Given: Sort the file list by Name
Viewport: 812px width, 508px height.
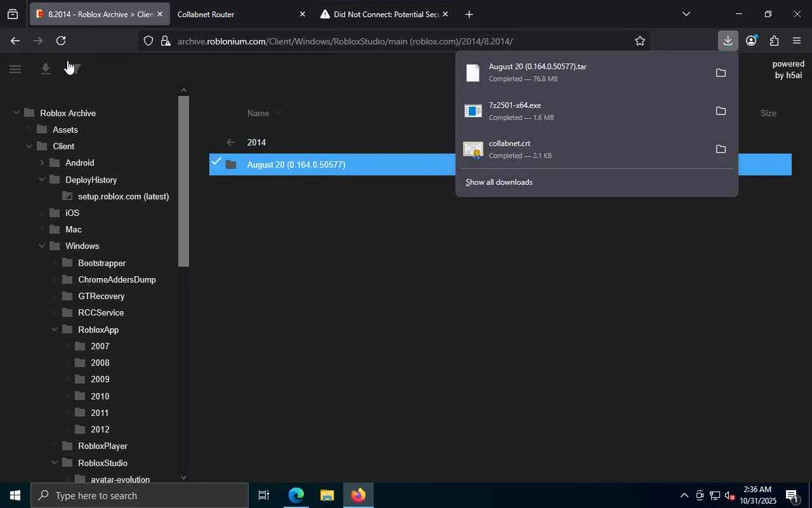Looking at the screenshot, I should pyautogui.click(x=258, y=113).
